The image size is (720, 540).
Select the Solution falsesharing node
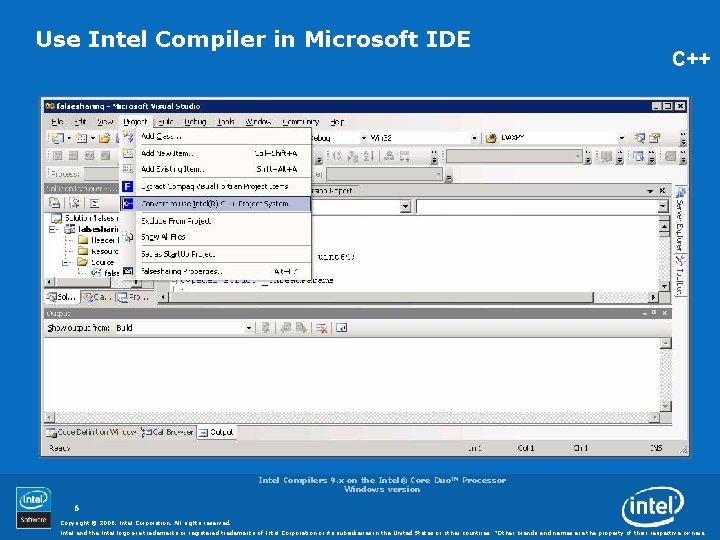84,218
